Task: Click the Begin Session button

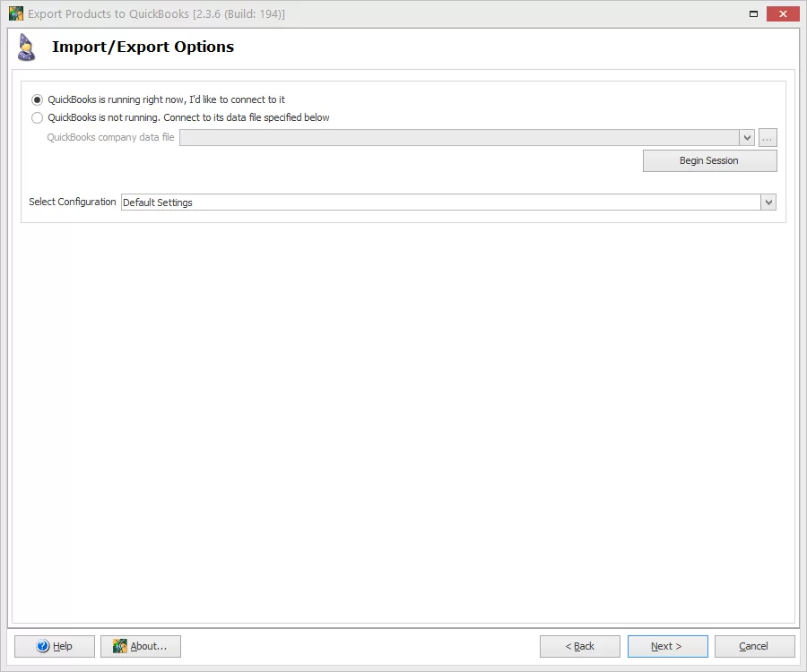Action: tap(709, 160)
